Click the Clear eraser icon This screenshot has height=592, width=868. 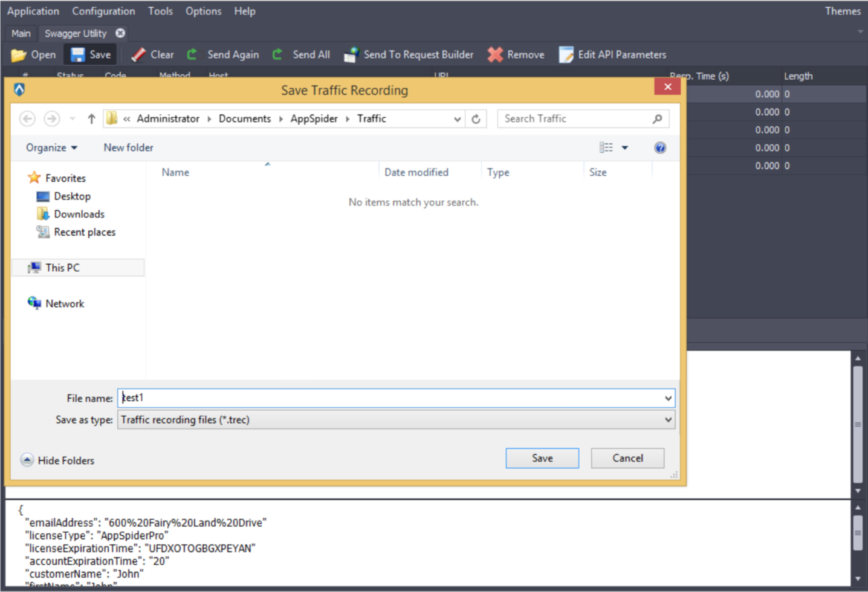pos(138,55)
